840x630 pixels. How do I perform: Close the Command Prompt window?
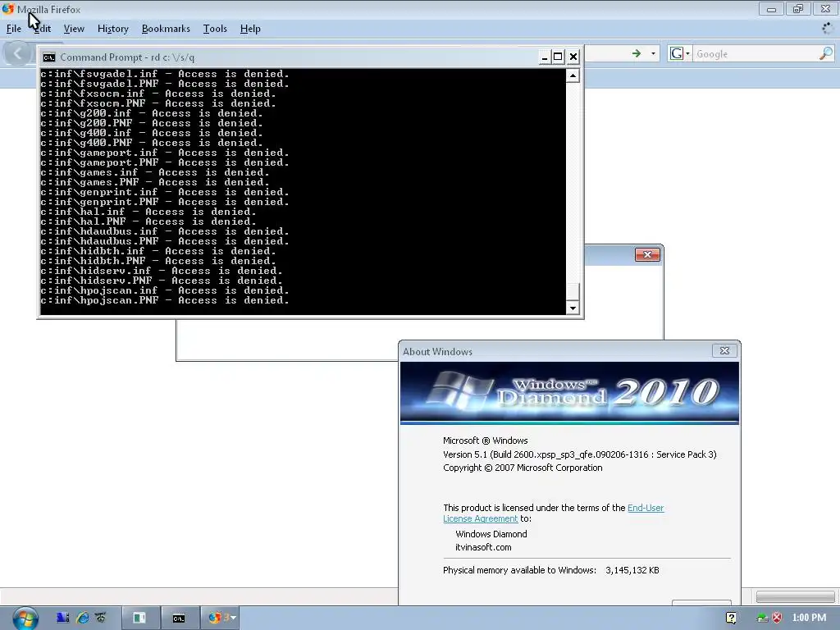(x=573, y=57)
